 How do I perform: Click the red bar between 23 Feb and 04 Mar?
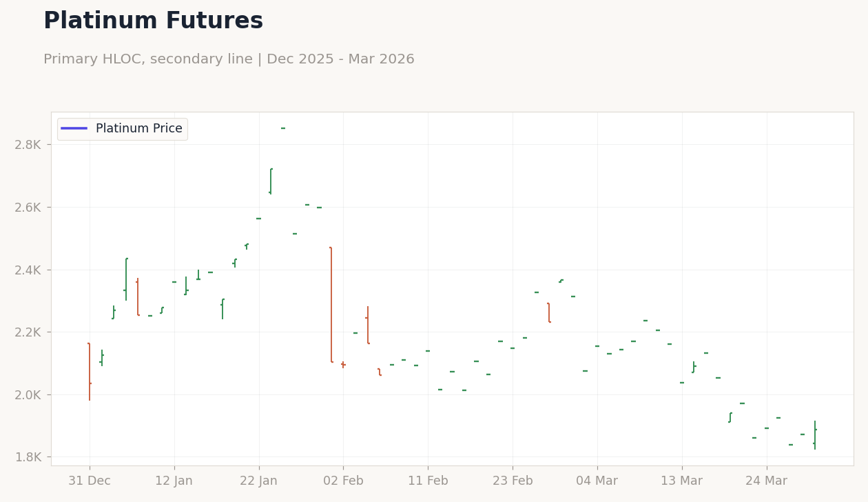point(549,312)
